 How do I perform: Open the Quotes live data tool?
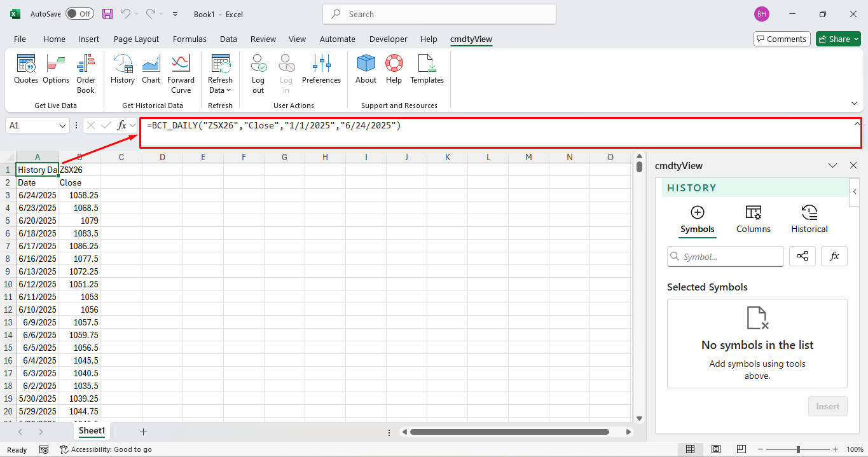[26, 69]
